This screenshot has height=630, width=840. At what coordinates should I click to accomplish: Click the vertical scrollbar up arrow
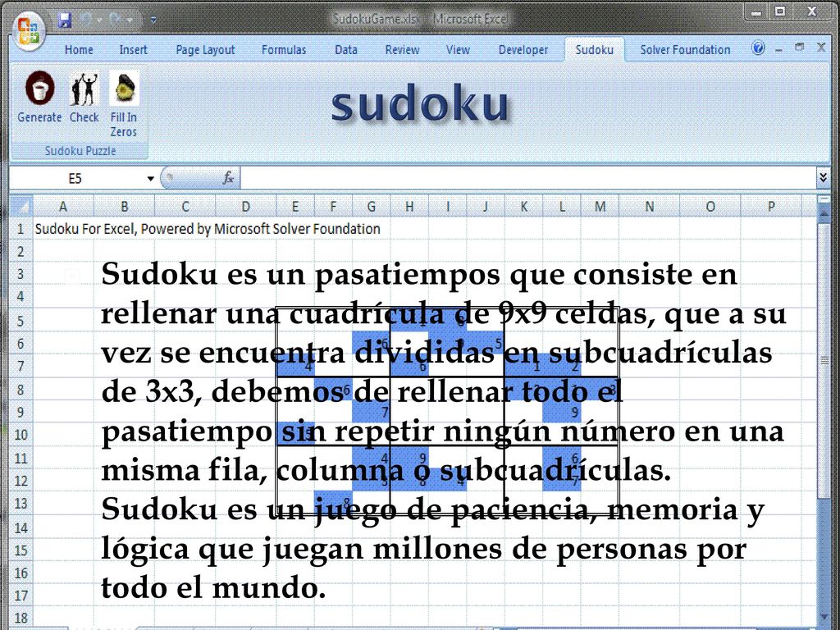pos(825,213)
